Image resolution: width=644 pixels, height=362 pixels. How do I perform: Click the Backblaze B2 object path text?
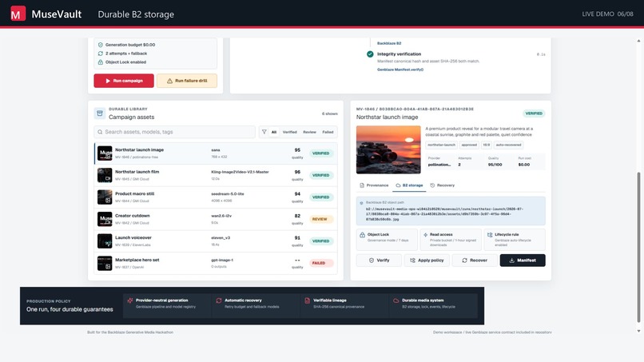point(444,214)
